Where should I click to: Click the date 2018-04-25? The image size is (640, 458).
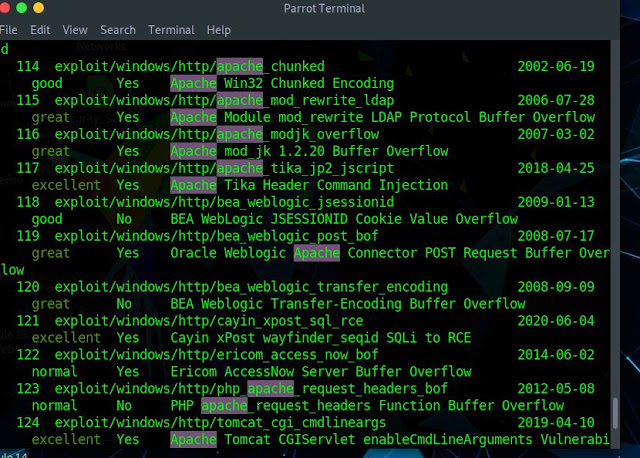click(x=556, y=168)
